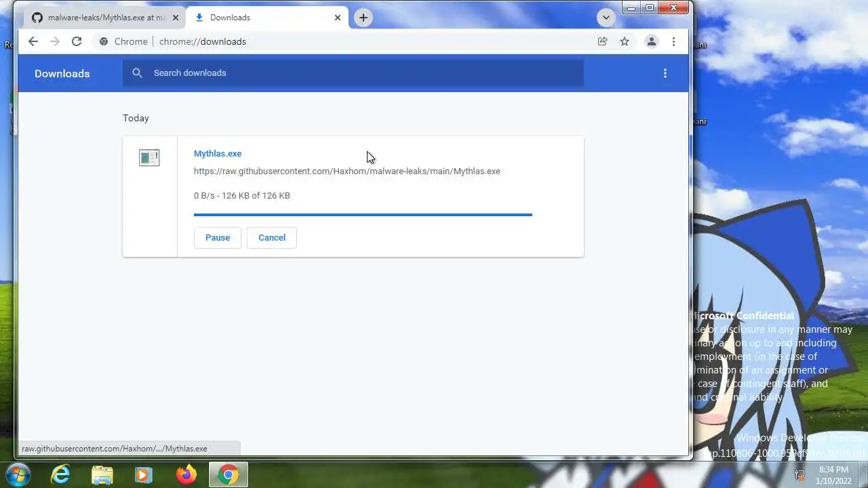Open Windows Explorer folder in taskbar

click(102, 474)
